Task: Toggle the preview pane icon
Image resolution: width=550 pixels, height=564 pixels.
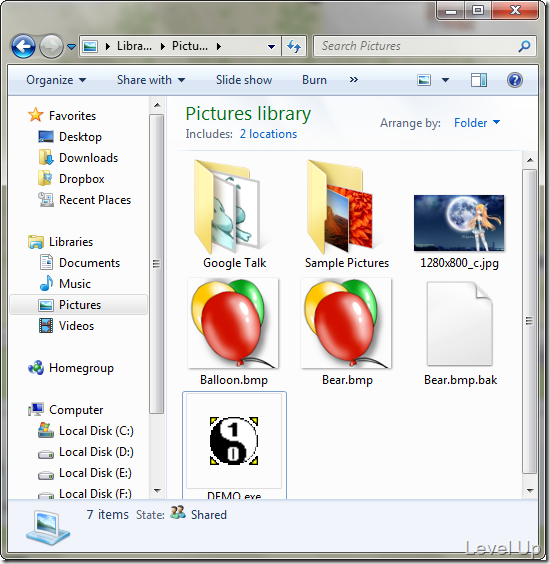Action: point(479,80)
